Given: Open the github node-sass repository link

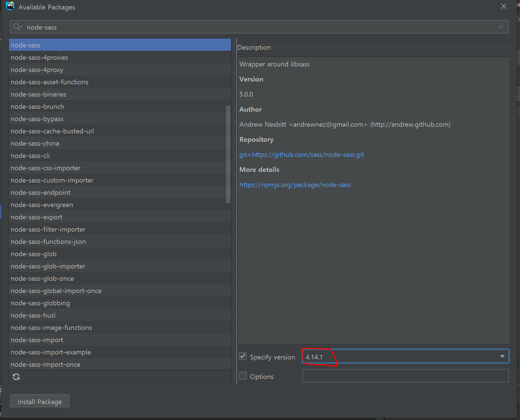Looking at the screenshot, I should point(302,155).
